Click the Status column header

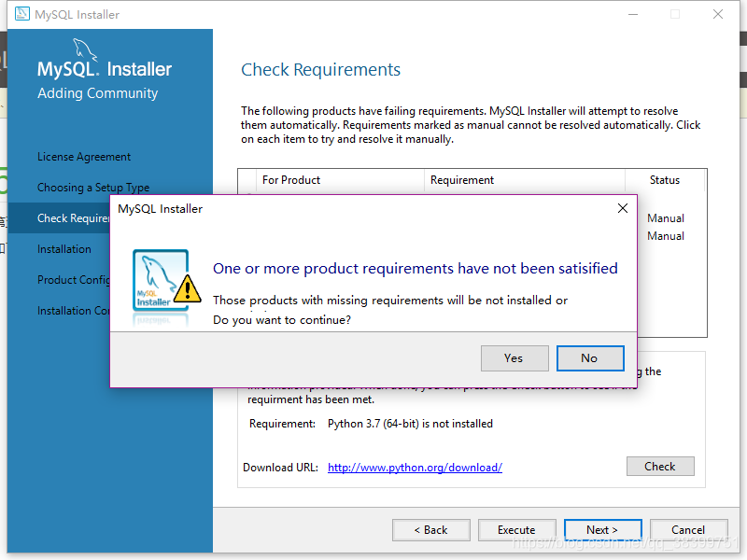point(665,180)
